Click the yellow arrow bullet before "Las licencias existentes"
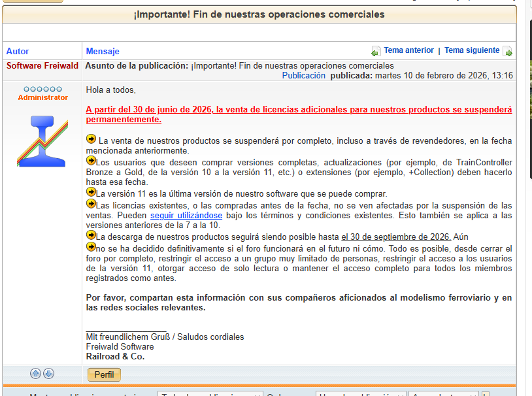The height and width of the screenshot is (396, 532). pos(91,204)
